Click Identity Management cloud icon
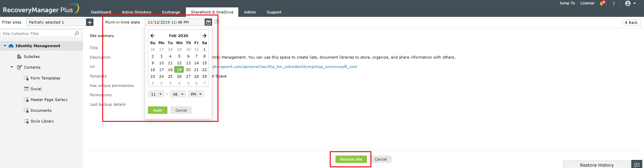This screenshot has height=168, width=644. coord(11,46)
